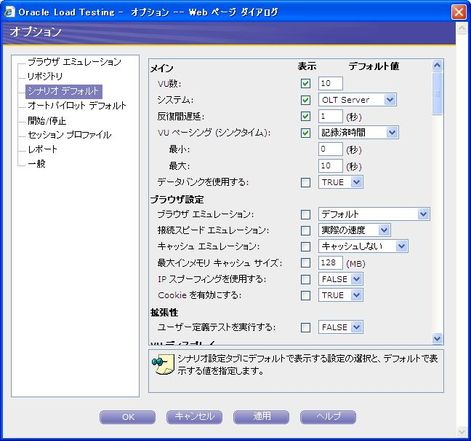
Task: Open the キャッシュしない cache dropdown
Action: [363, 246]
